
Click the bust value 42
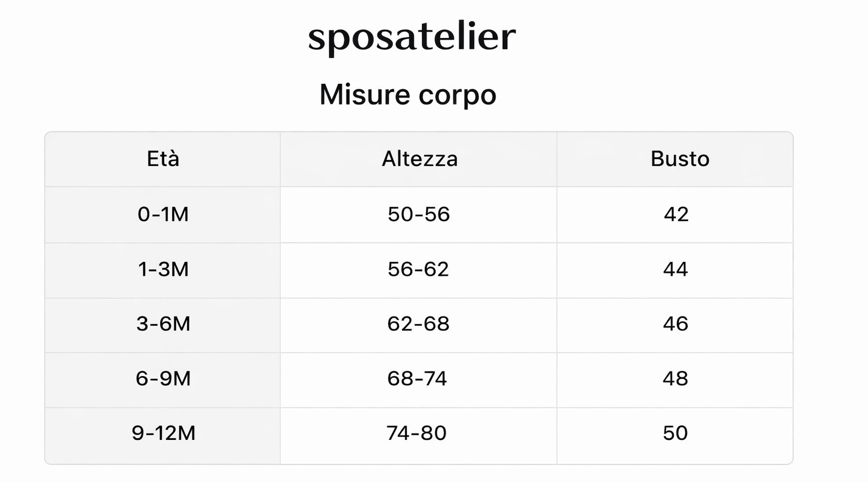click(676, 214)
